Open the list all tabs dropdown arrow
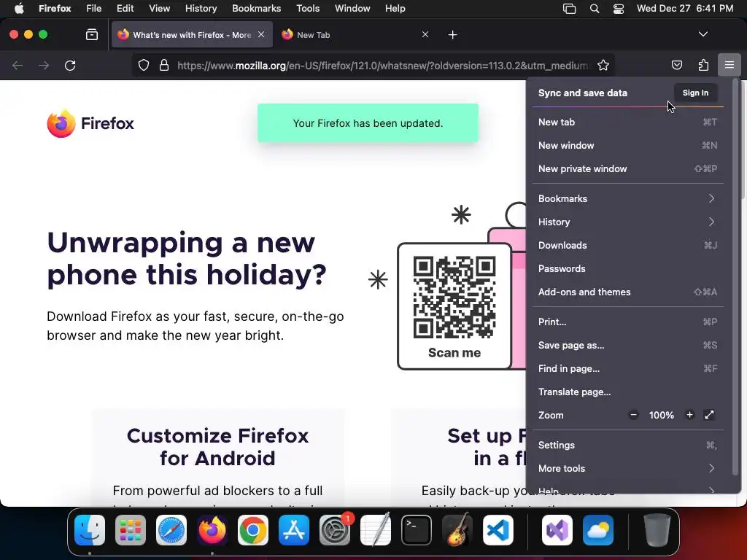 pos(703,34)
